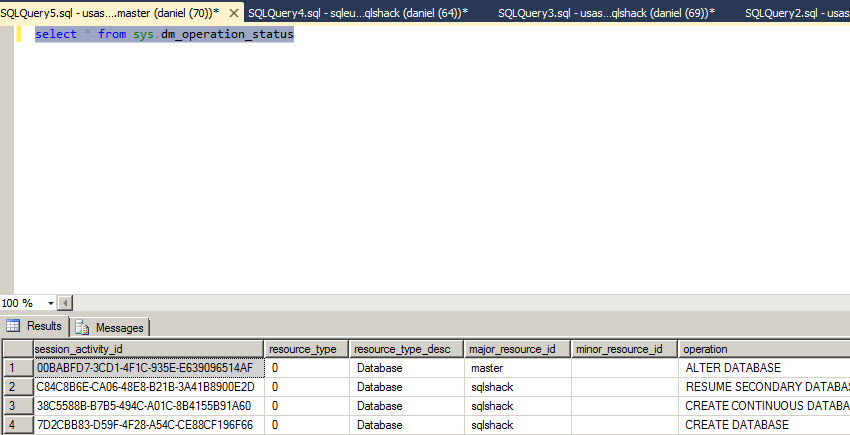
Task: Click cell 38C5588B-B7B5-494C-A01C-8B4155B91A60
Action: pyautogui.click(x=149, y=406)
